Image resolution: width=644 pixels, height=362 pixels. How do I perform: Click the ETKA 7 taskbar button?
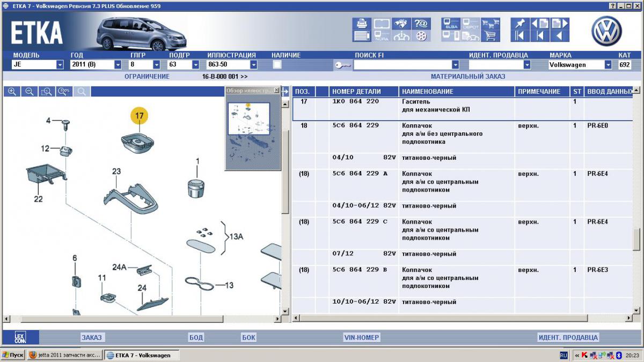tap(142, 355)
